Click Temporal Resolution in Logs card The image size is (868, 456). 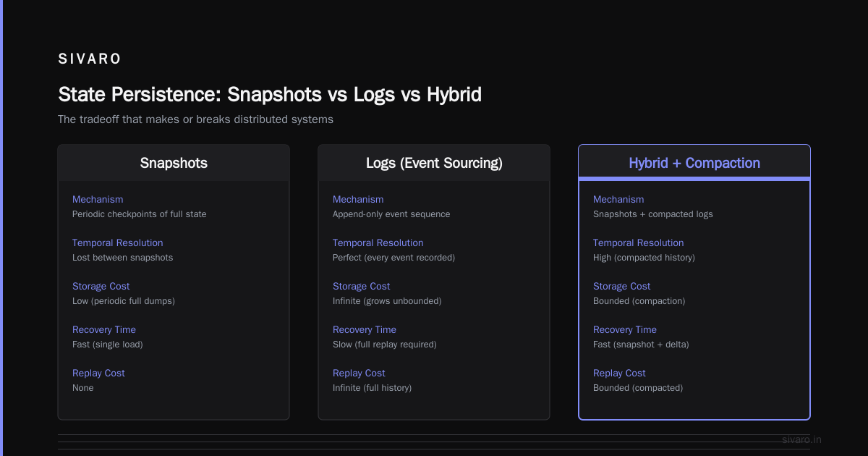click(378, 242)
